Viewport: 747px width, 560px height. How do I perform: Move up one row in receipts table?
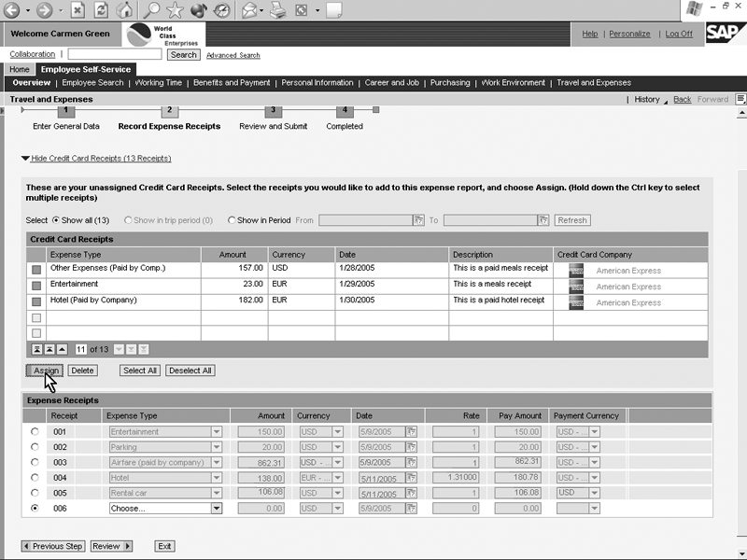coord(62,349)
